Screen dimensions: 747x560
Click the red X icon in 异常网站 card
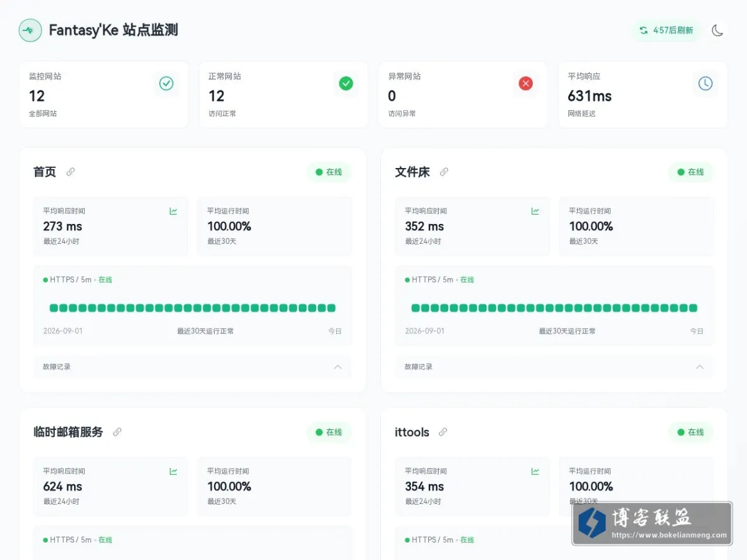tap(526, 83)
